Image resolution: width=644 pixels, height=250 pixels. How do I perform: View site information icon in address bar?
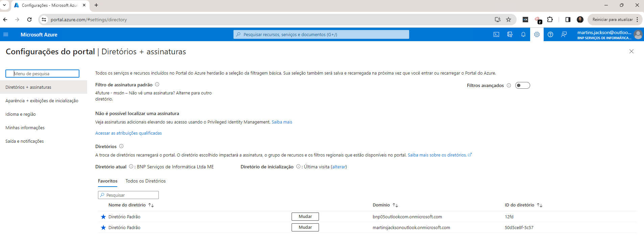coord(44,20)
